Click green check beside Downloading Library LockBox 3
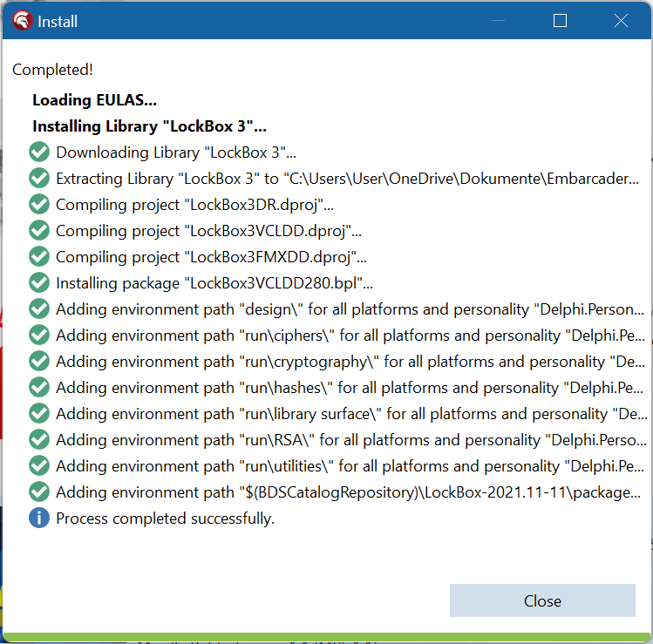This screenshot has height=644, width=653. click(x=39, y=152)
